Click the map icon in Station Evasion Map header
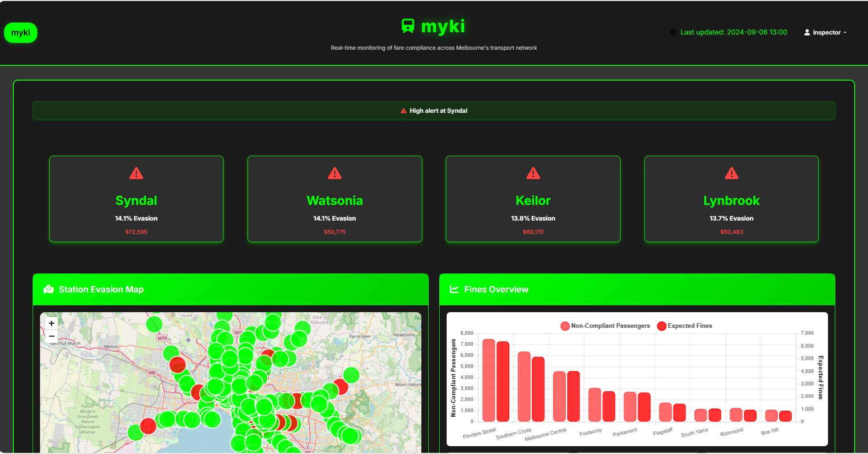The width and height of the screenshot is (868, 454). (x=49, y=290)
